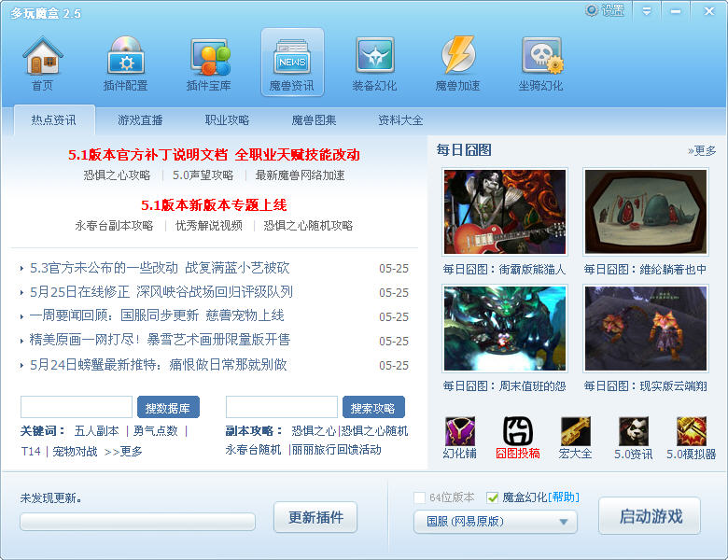The image size is (728, 560).
Task: Open the >>更多 keywords link
Action: (123, 452)
